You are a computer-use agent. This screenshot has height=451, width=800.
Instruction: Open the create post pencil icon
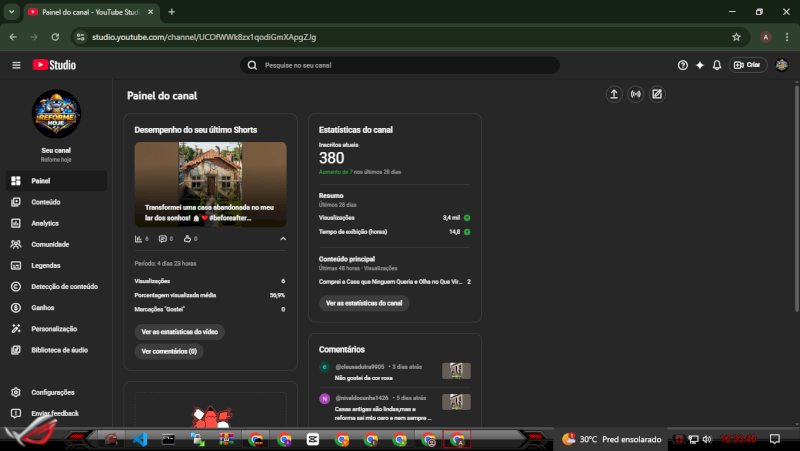[x=657, y=95]
